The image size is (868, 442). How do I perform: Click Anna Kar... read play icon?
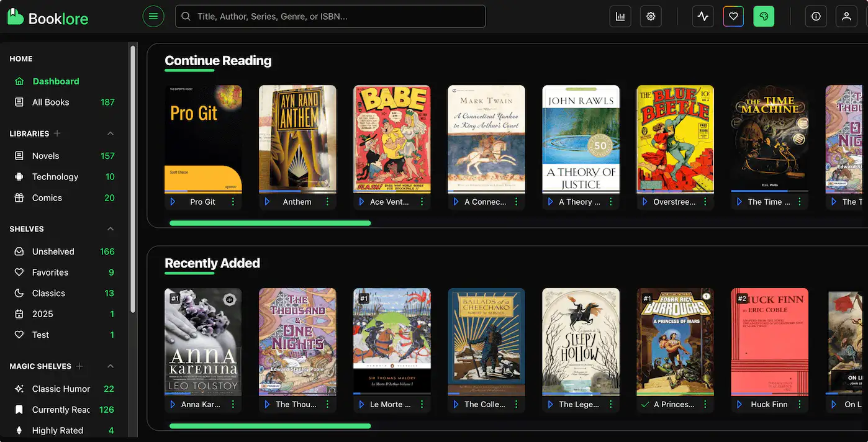[x=173, y=404]
